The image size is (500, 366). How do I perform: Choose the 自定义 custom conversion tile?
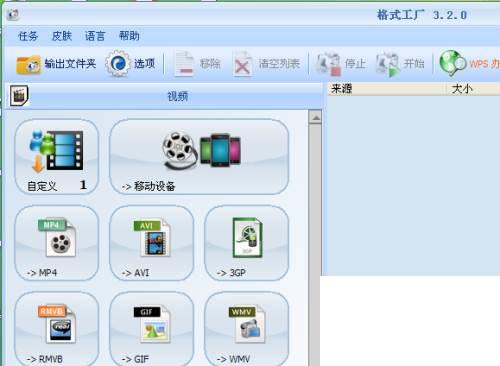[x=57, y=157]
